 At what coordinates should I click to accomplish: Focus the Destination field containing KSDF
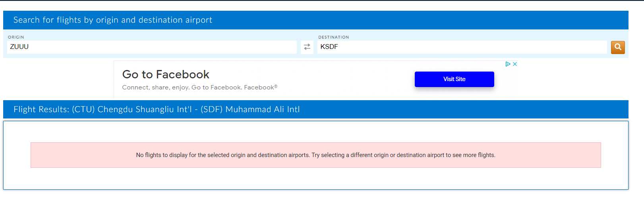(x=462, y=47)
